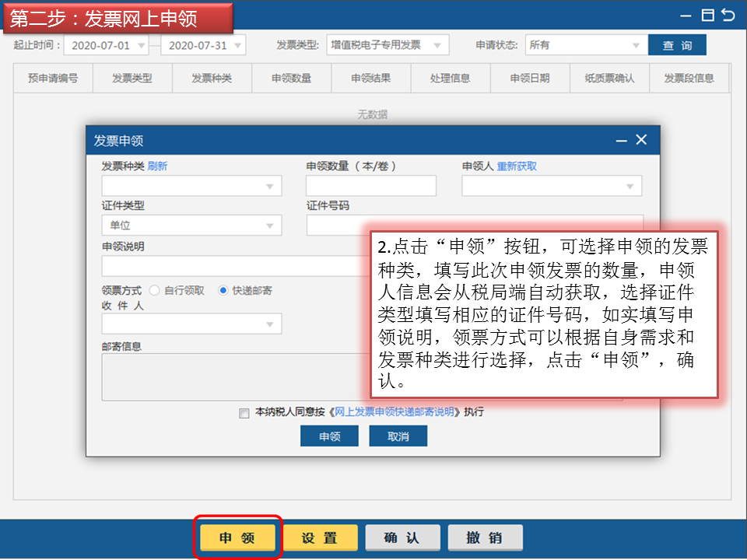Click the 申领说明 input field
This screenshot has height=560, width=747.
coord(235,266)
